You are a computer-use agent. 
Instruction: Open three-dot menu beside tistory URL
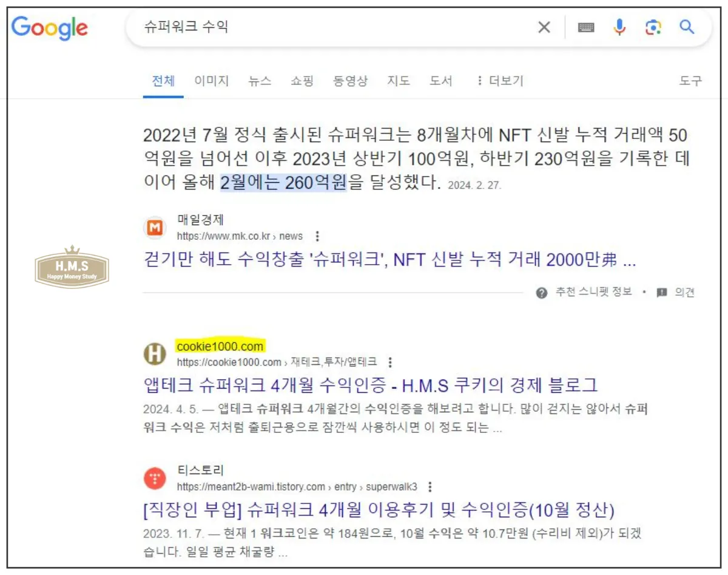click(430, 487)
